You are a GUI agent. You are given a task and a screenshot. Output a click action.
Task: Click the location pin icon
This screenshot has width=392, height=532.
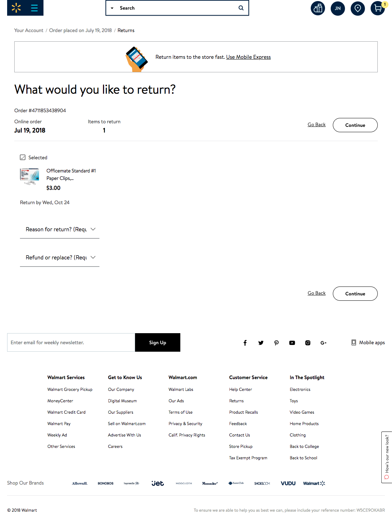click(x=358, y=8)
